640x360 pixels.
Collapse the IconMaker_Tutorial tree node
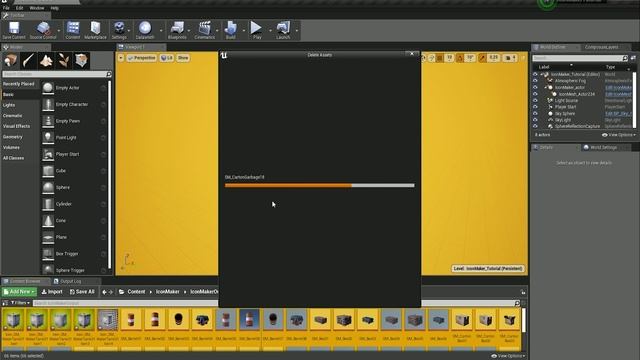pyautogui.click(x=542, y=74)
